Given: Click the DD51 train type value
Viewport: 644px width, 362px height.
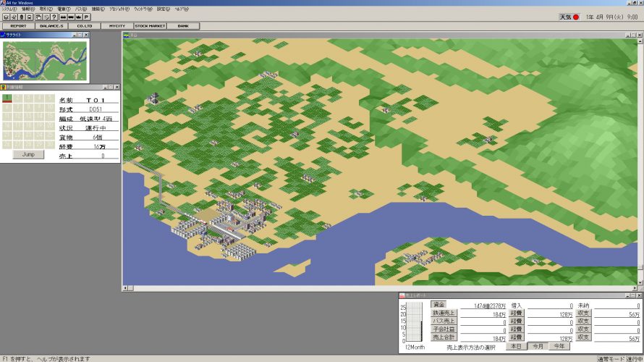Looking at the screenshot, I should pos(96,109).
